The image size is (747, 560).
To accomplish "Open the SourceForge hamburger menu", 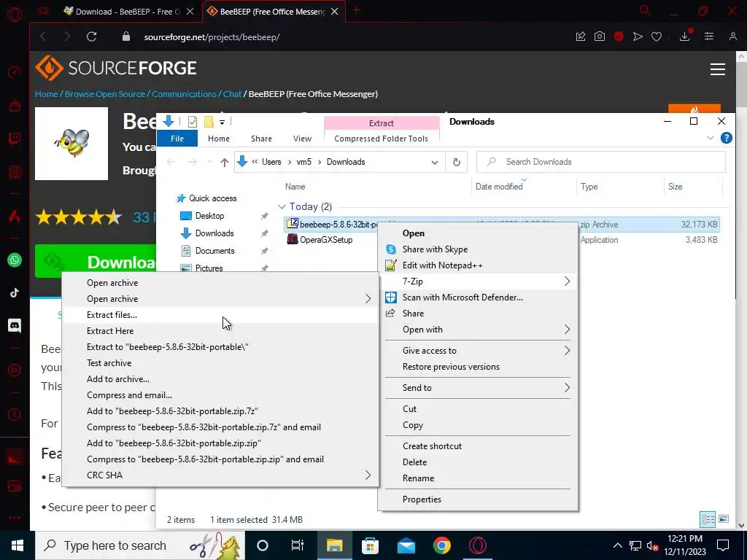I will pos(718,69).
